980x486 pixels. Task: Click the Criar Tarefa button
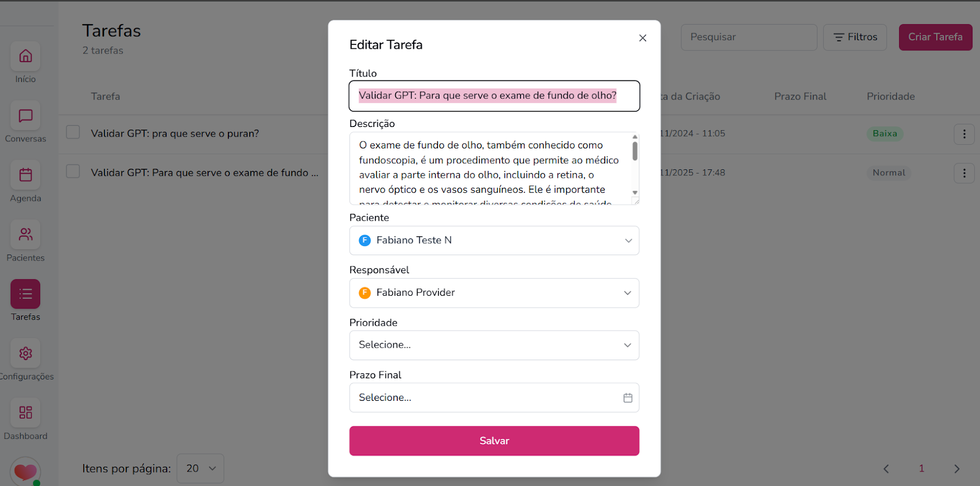935,38
